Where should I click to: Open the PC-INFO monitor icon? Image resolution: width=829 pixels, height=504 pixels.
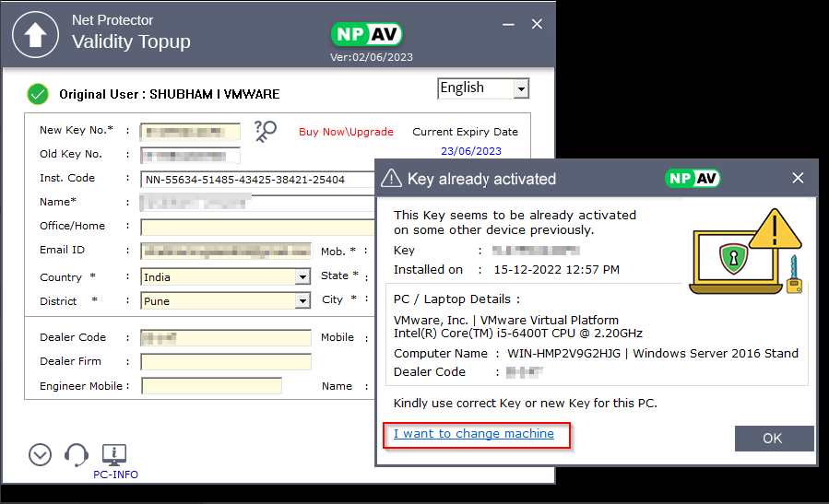click(114, 454)
